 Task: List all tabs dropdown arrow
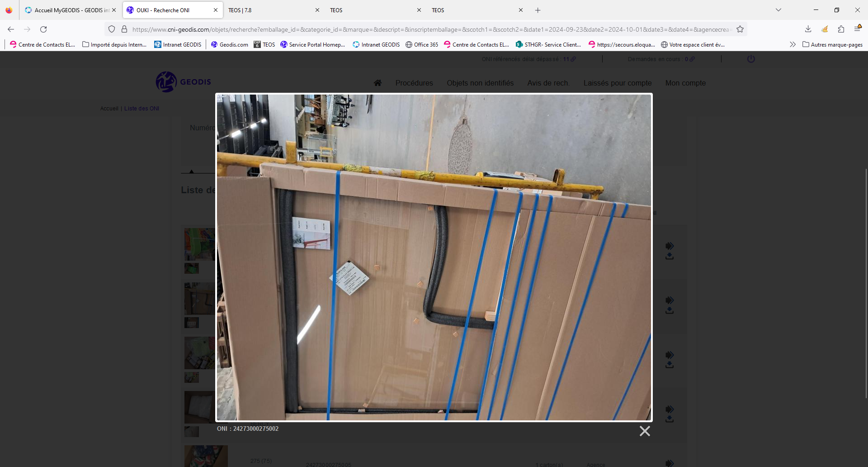tap(778, 10)
